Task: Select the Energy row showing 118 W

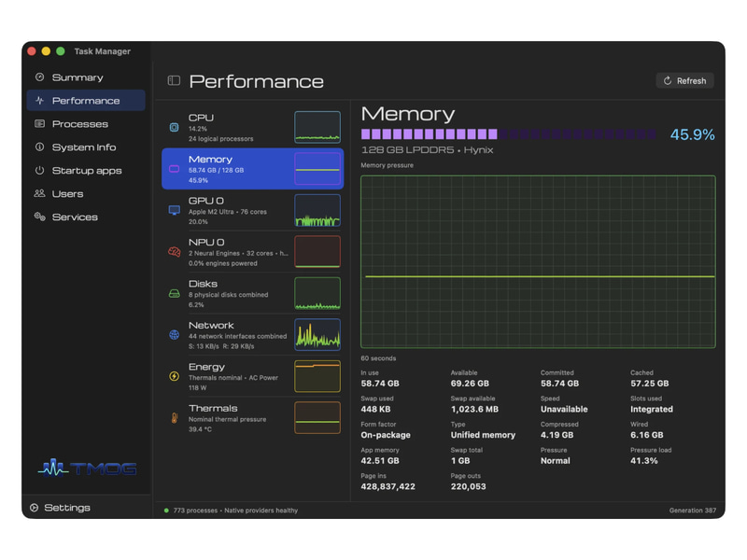Action: coord(252,376)
